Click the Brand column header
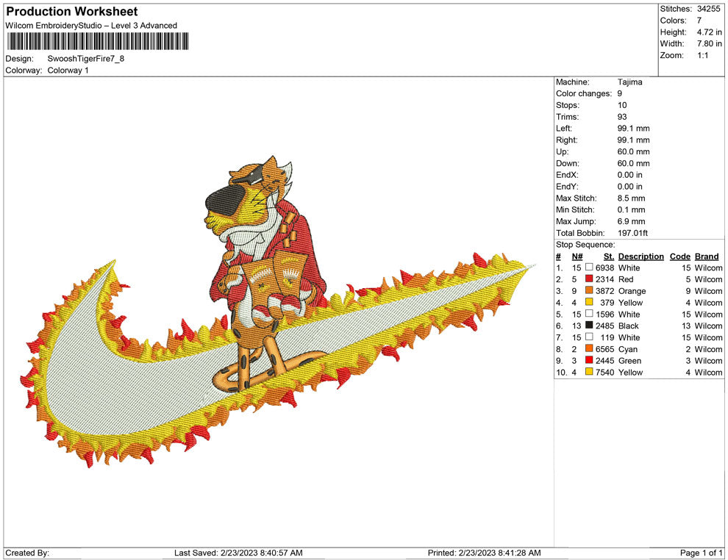This screenshot has width=728, height=560. point(707,256)
